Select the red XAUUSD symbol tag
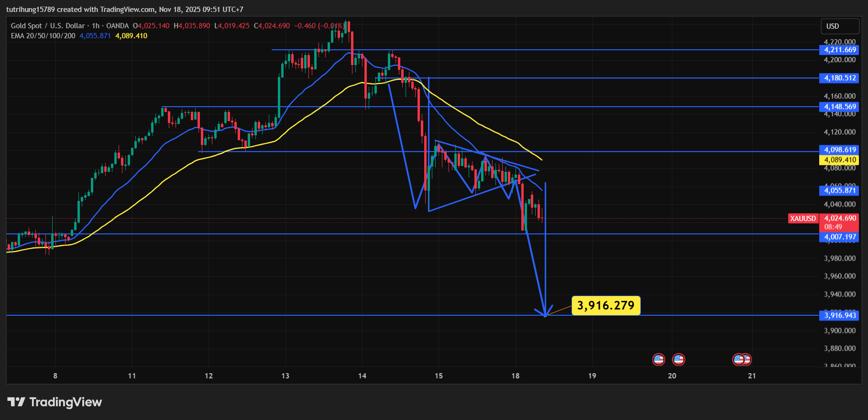The image size is (868, 420). (x=803, y=219)
